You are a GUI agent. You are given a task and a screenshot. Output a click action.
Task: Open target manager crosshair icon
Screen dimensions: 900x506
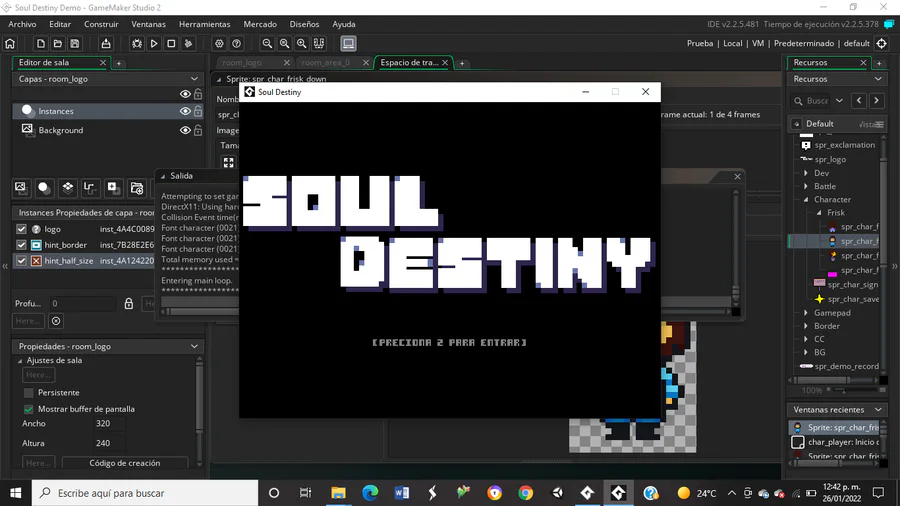(882, 44)
